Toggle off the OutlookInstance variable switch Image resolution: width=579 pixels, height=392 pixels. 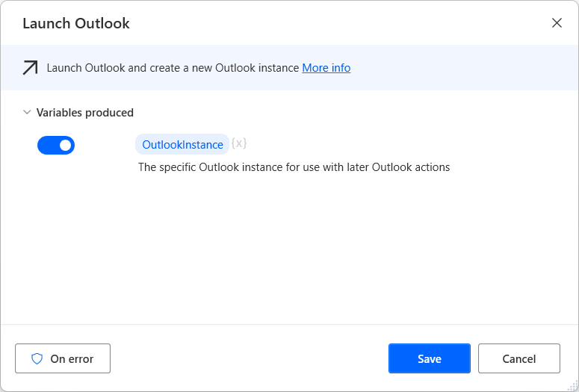56,145
